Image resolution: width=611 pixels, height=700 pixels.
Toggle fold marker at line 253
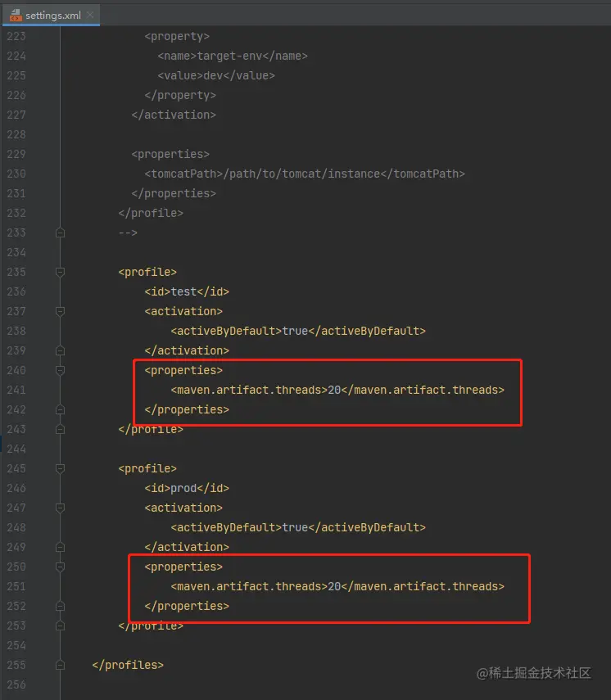pos(61,625)
